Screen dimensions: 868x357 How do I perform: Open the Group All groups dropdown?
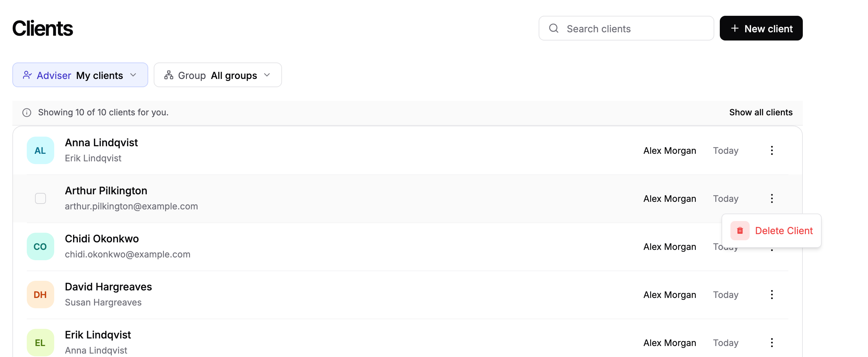click(x=218, y=75)
